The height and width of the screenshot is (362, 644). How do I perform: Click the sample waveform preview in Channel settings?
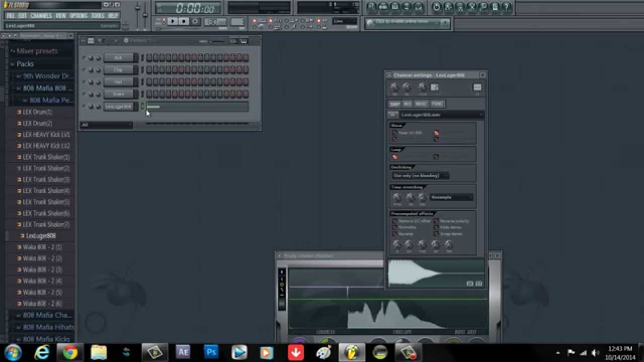pyautogui.click(x=436, y=273)
